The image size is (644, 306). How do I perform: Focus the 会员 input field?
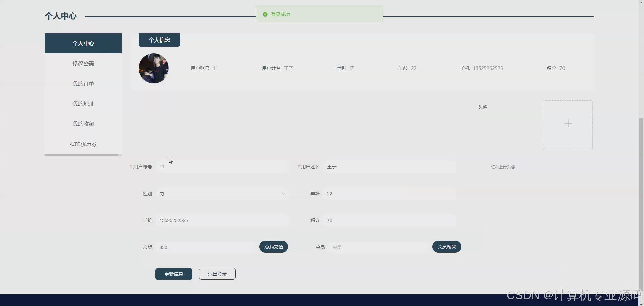[x=378, y=247]
